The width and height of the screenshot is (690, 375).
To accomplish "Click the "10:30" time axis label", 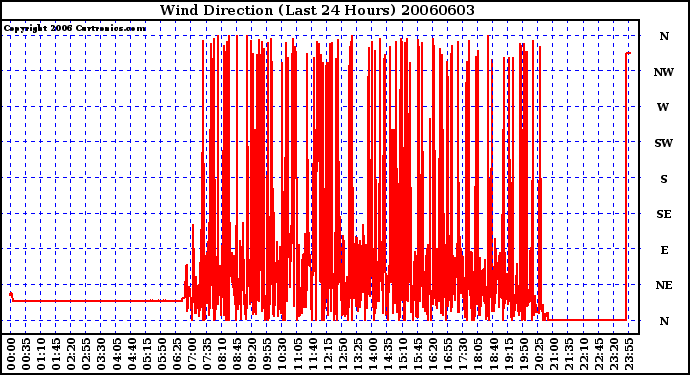I will point(282,354).
